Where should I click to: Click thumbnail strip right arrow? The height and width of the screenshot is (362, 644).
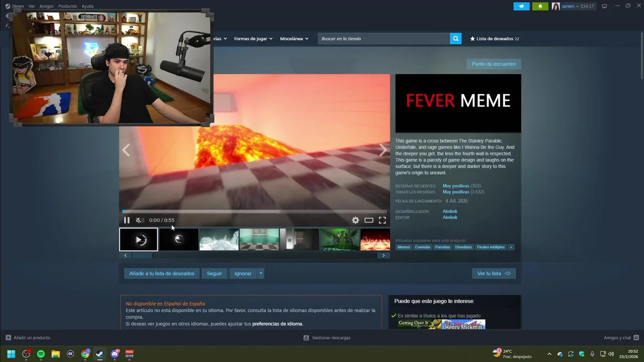click(x=383, y=255)
